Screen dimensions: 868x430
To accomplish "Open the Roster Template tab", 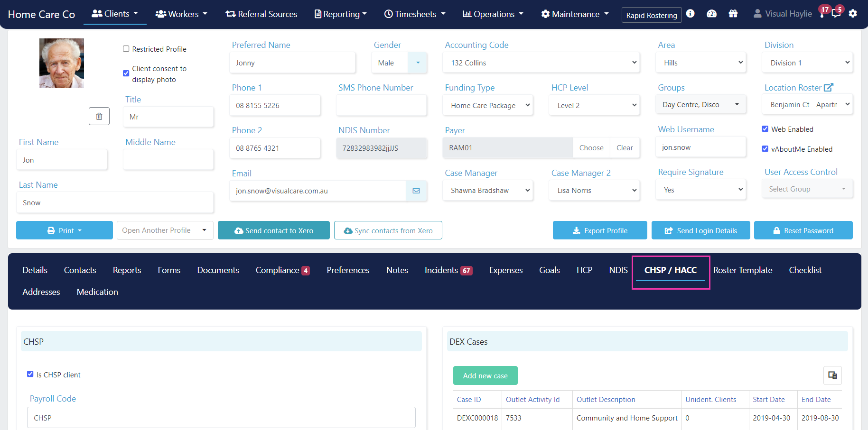I will point(743,270).
